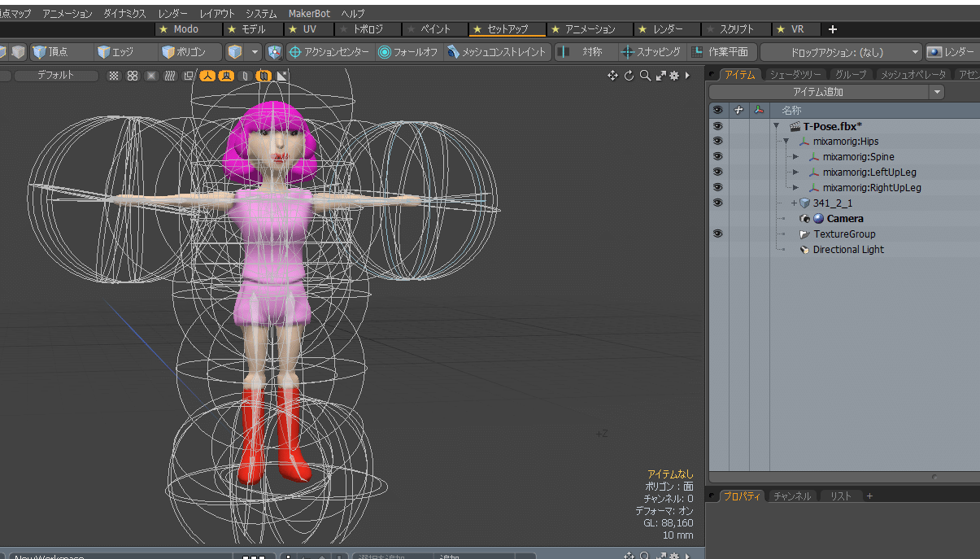Viewport: 980px width, 559px height.
Task: Open the ヘルプ menu
Action: point(352,14)
